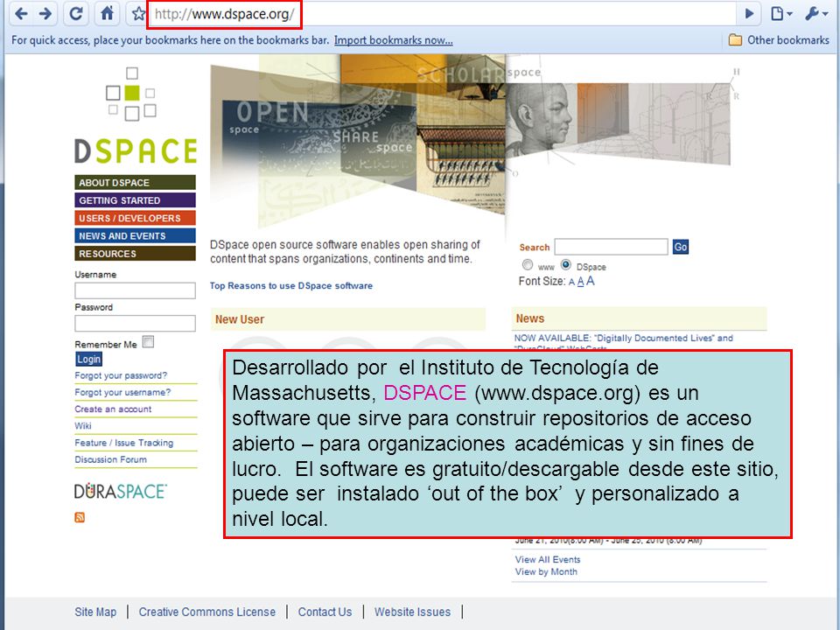Tick the Remember Me checkbox

click(149, 342)
